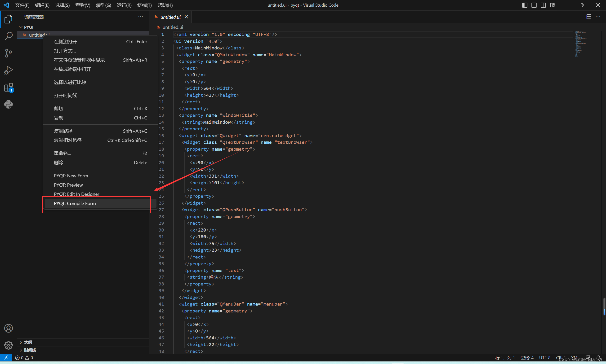Choose PYQT: New Form entry
606x364 pixels.
100,176
